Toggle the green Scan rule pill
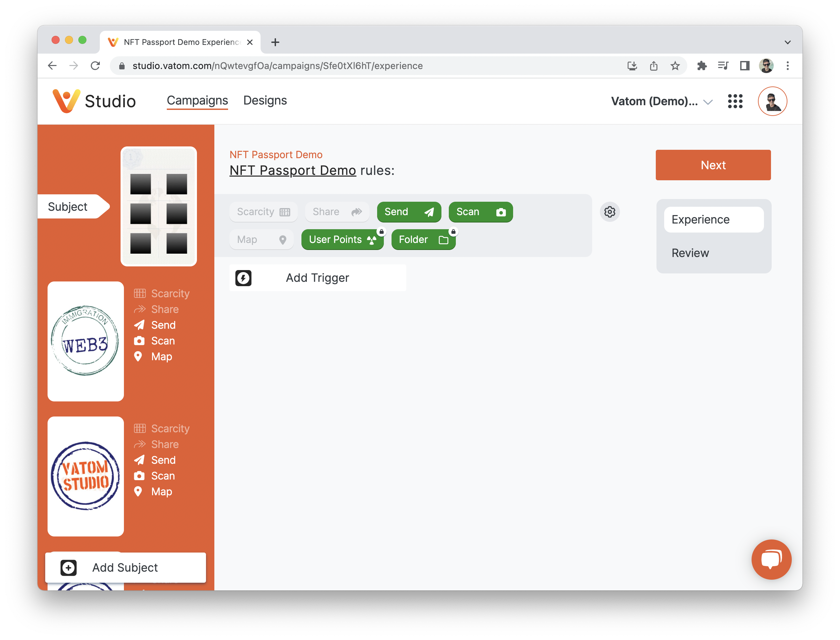Image resolution: width=840 pixels, height=640 pixels. point(481,212)
